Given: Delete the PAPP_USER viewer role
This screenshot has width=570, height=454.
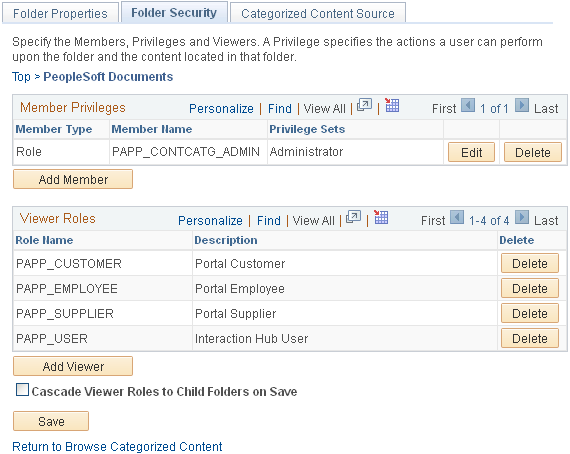Looking at the screenshot, I should [x=530, y=338].
